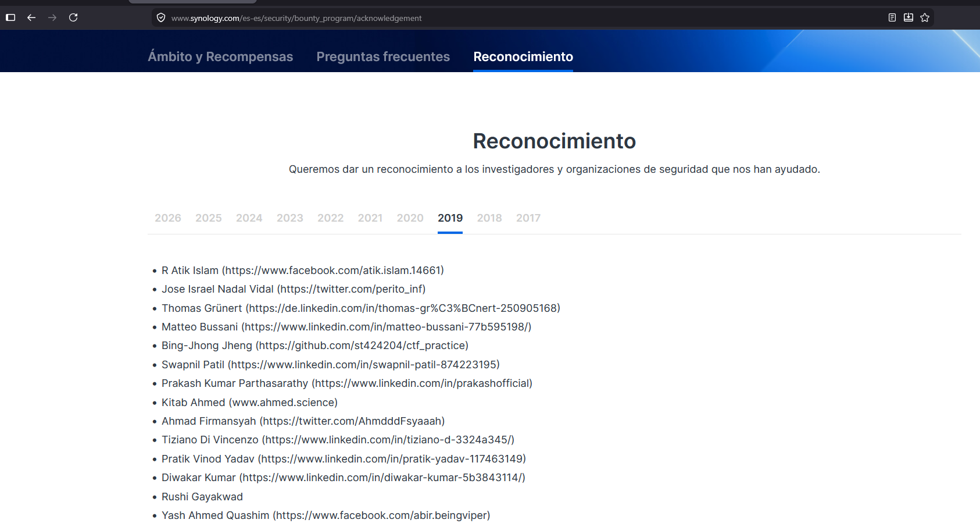Click the browser forward arrow

(x=52, y=17)
